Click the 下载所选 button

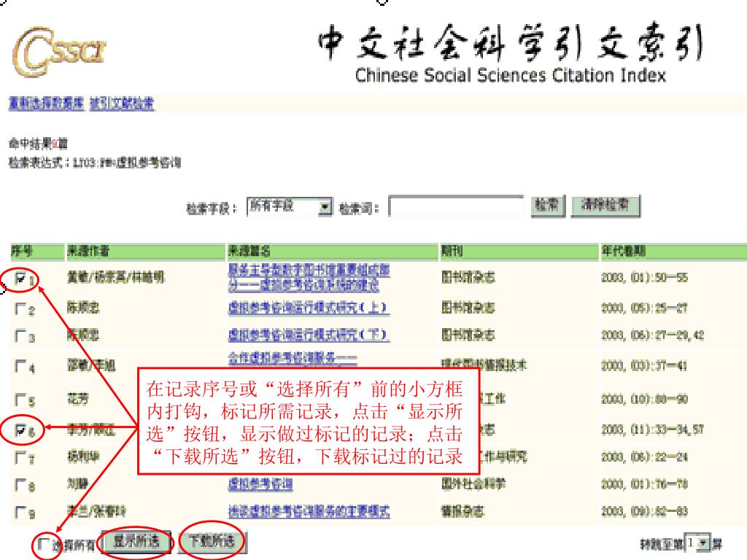(x=212, y=542)
